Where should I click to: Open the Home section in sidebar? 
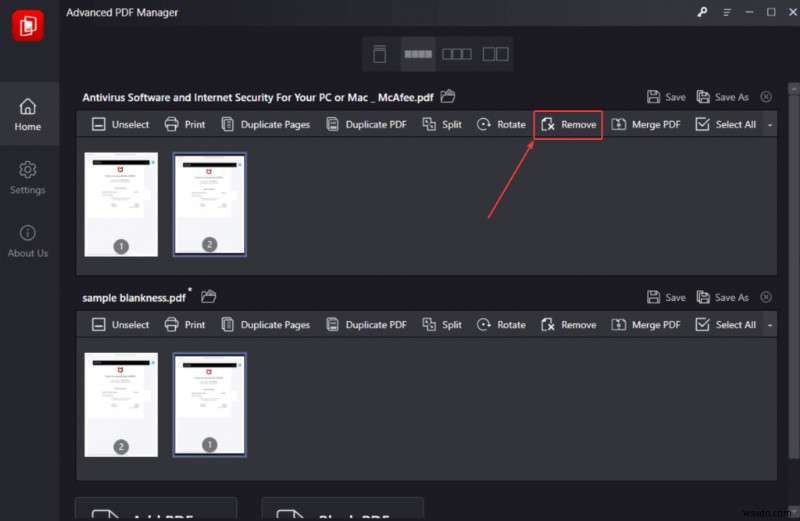coord(28,115)
